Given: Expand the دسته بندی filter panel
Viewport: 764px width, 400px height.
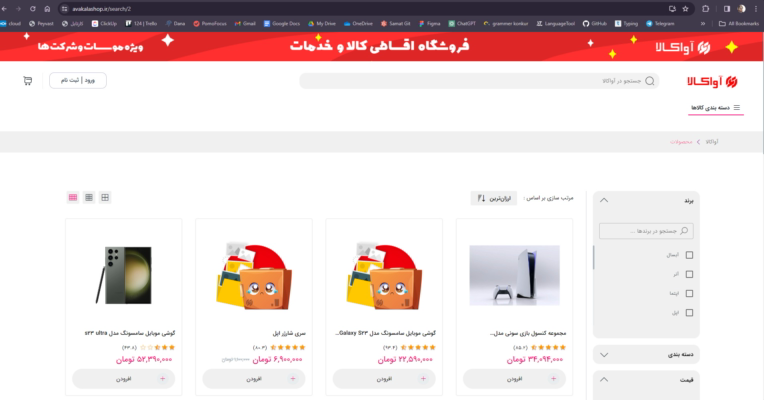Looking at the screenshot, I should pyautogui.click(x=604, y=355).
